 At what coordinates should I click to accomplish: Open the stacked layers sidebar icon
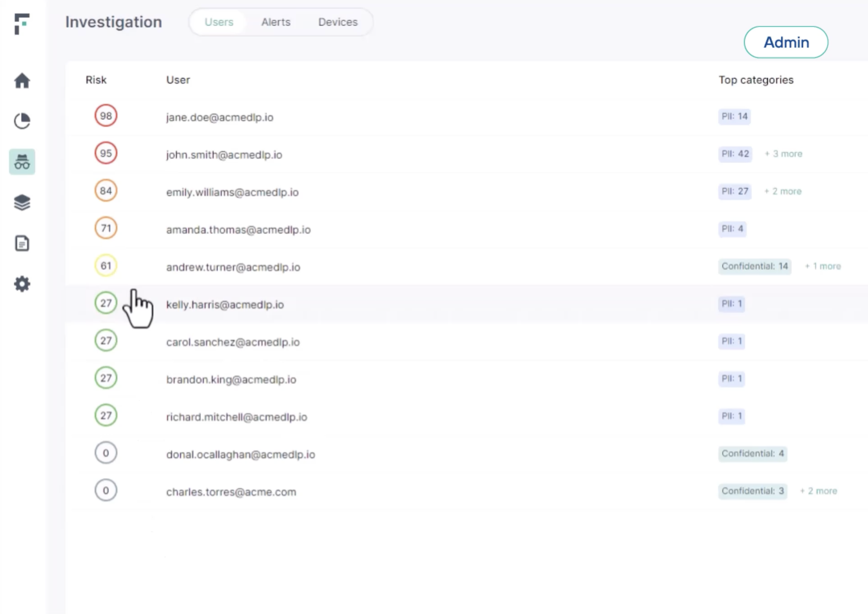click(22, 203)
